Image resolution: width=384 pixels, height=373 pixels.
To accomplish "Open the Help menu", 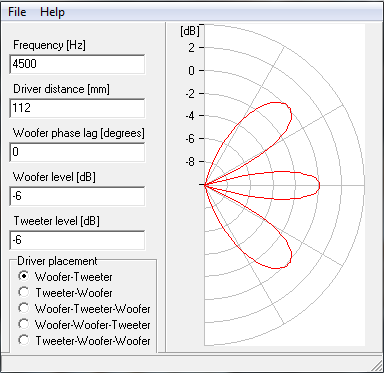I will pos(52,12).
